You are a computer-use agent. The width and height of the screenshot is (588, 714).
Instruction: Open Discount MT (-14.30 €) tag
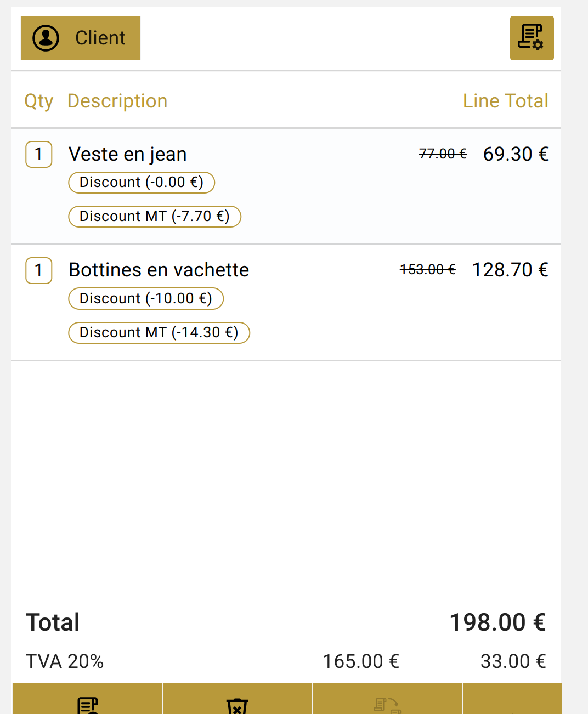[x=159, y=333]
